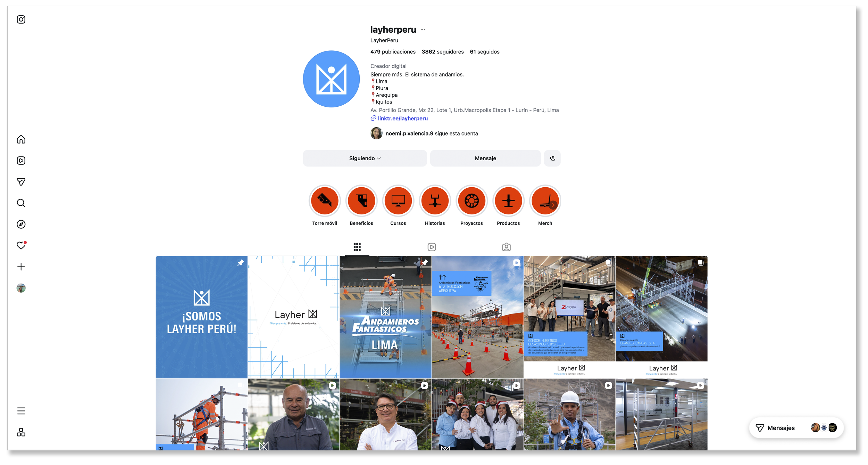Click the Mensaje button
This screenshot has width=868, height=465.
pos(485,158)
